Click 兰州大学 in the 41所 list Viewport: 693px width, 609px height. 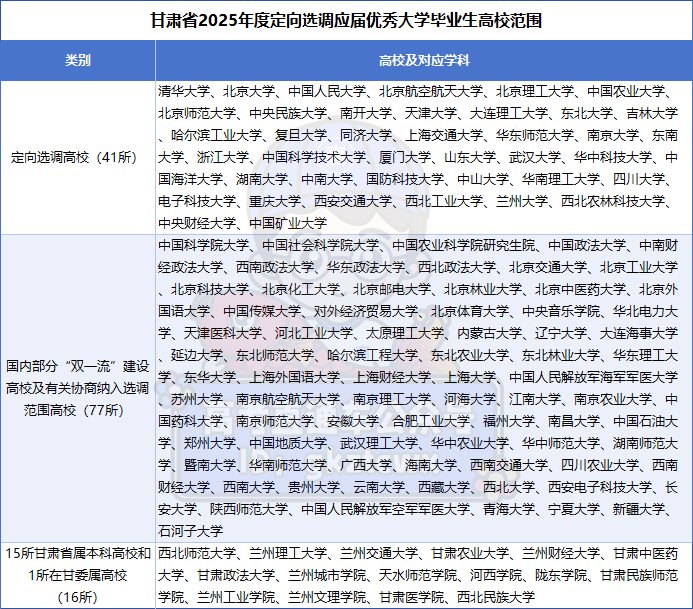point(522,202)
